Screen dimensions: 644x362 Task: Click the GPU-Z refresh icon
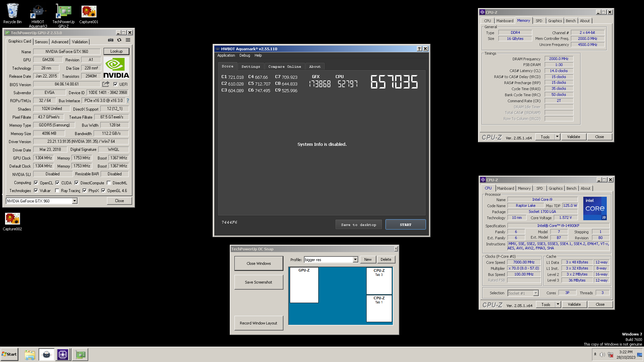click(x=119, y=40)
